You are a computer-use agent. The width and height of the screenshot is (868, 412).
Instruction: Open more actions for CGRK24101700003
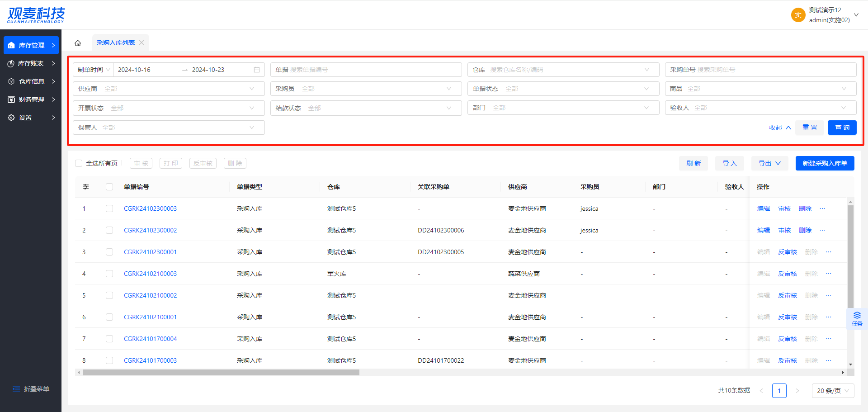[829, 360]
